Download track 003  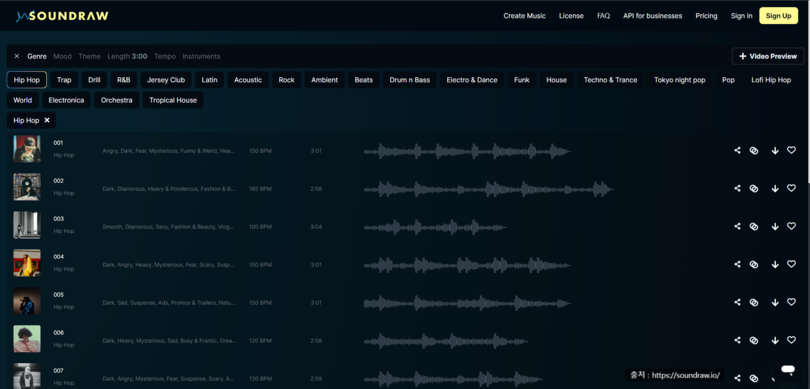775,226
